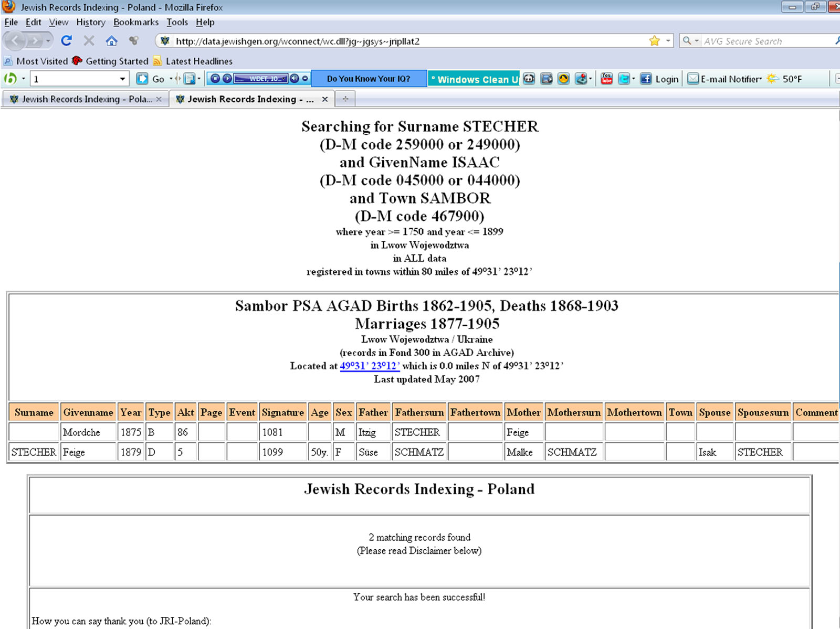Open the Twitter toolbar icon
This screenshot has height=629, width=840.
[x=624, y=79]
